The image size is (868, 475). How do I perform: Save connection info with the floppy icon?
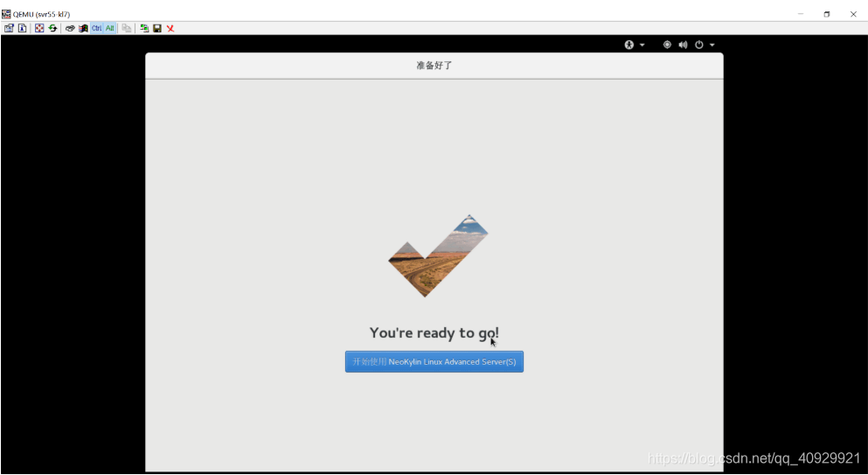pos(157,28)
